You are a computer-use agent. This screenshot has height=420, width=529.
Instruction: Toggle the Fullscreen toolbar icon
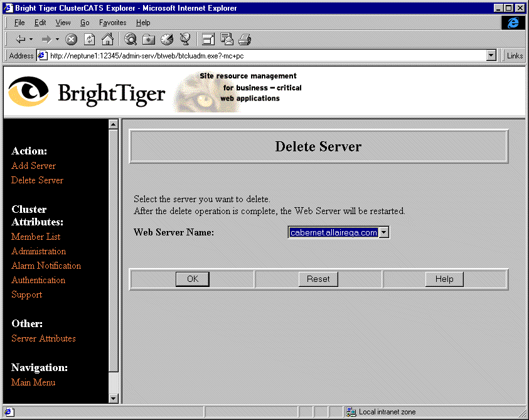click(208, 39)
